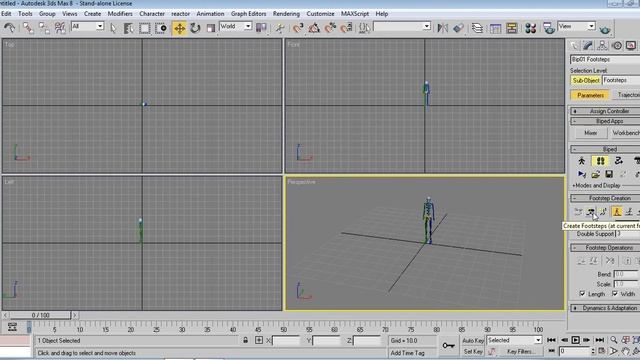640x360 pixels.
Task: Click the Unlink Selection tool
Action: point(44,28)
